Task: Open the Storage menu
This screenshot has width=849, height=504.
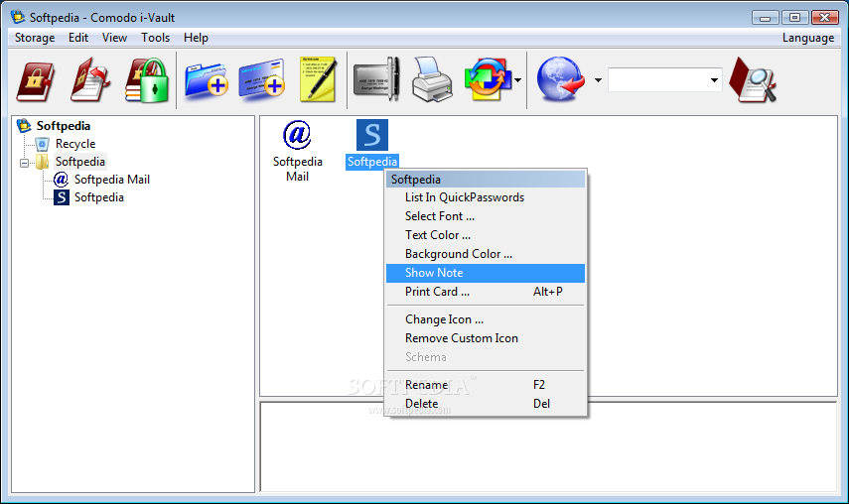Action: pyautogui.click(x=35, y=38)
